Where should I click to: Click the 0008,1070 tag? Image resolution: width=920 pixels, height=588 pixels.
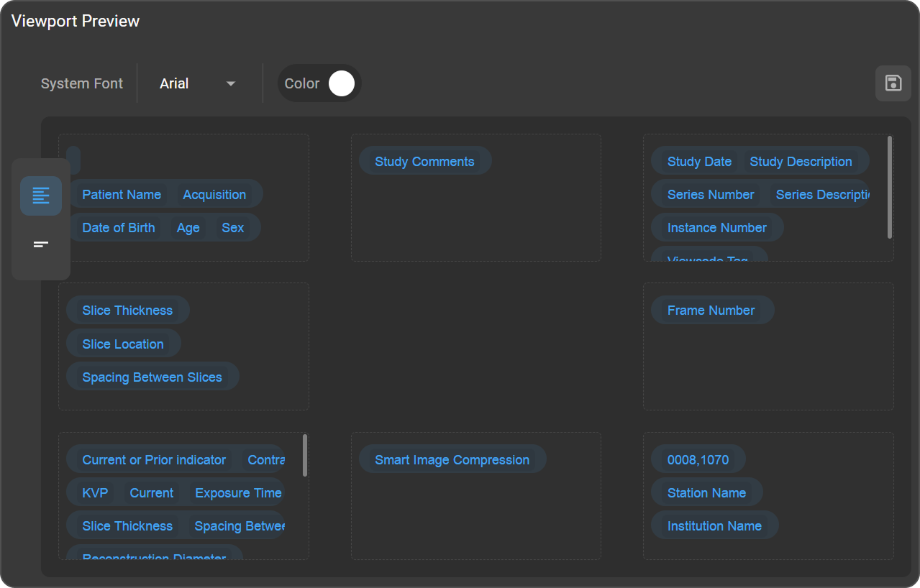698,459
